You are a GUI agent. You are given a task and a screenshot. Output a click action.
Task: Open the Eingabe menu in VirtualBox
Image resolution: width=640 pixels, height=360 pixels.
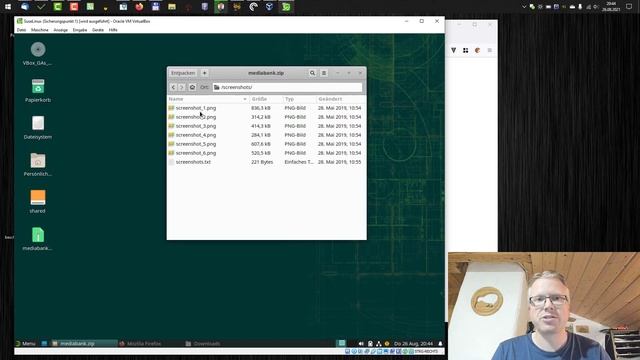click(x=80, y=30)
